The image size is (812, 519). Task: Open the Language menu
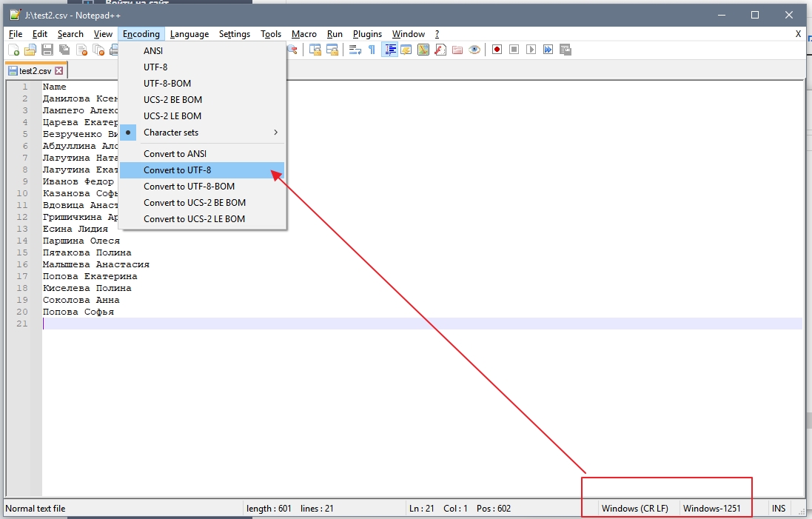189,33
